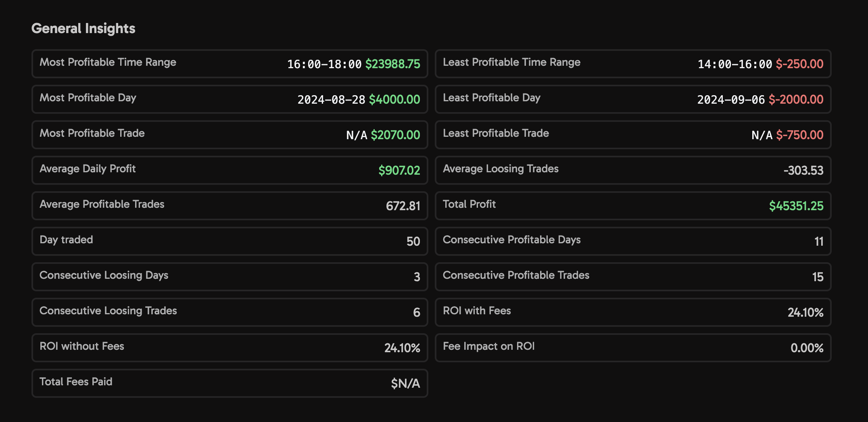Image resolution: width=868 pixels, height=422 pixels.
Task: Click the $-2000.00 red amount
Action: (796, 100)
